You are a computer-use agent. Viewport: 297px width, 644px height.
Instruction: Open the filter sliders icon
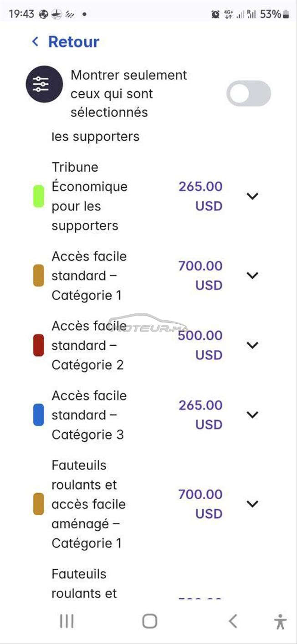[x=44, y=84]
